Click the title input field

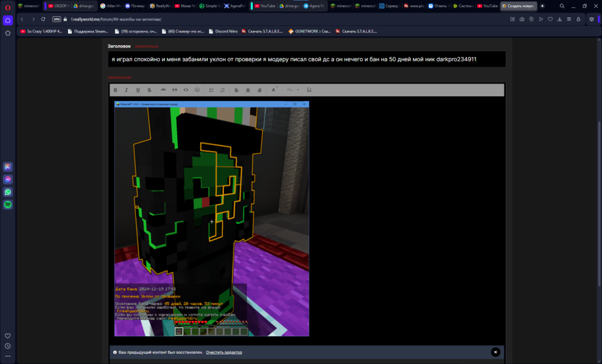click(x=306, y=60)
